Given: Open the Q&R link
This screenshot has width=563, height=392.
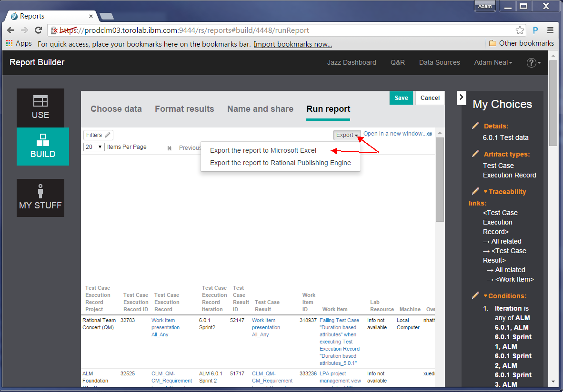Looking at the screenshot, I should coord(397,62).
